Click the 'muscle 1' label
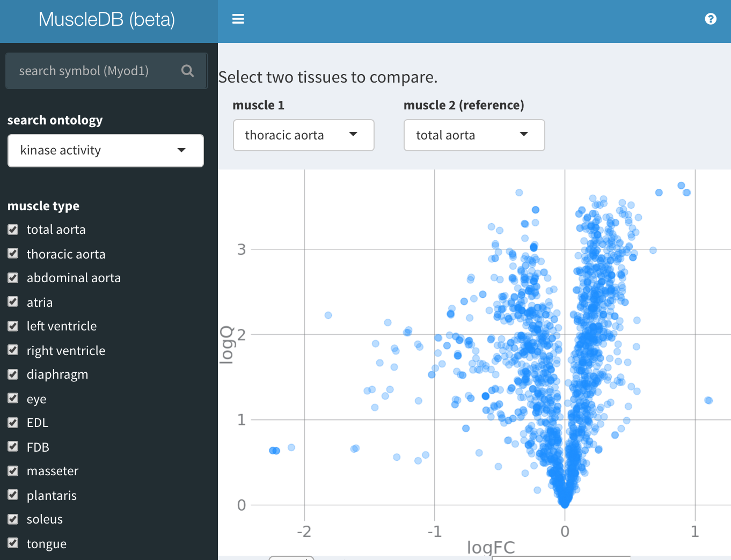The image size is (731, 560). tap(259, 105)
